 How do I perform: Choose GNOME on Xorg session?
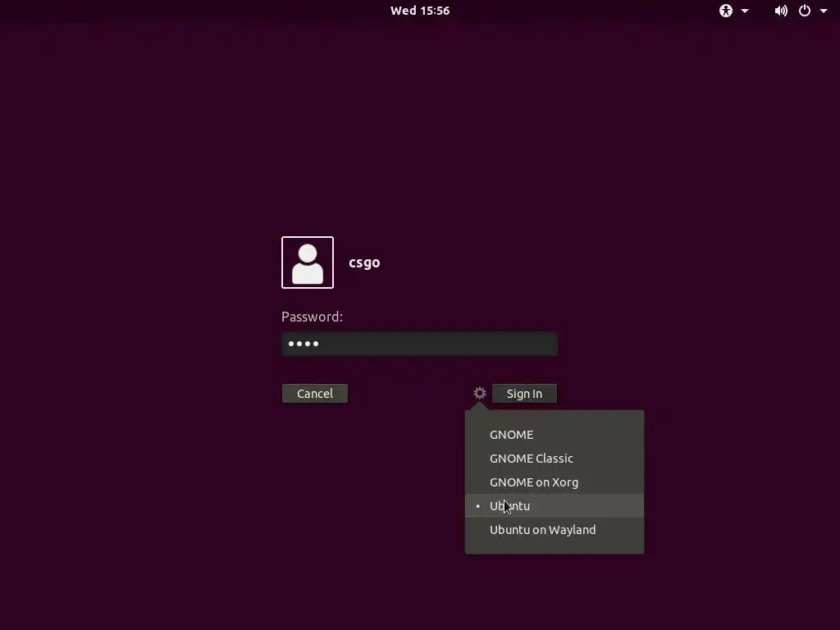click(x=555, y=482)
